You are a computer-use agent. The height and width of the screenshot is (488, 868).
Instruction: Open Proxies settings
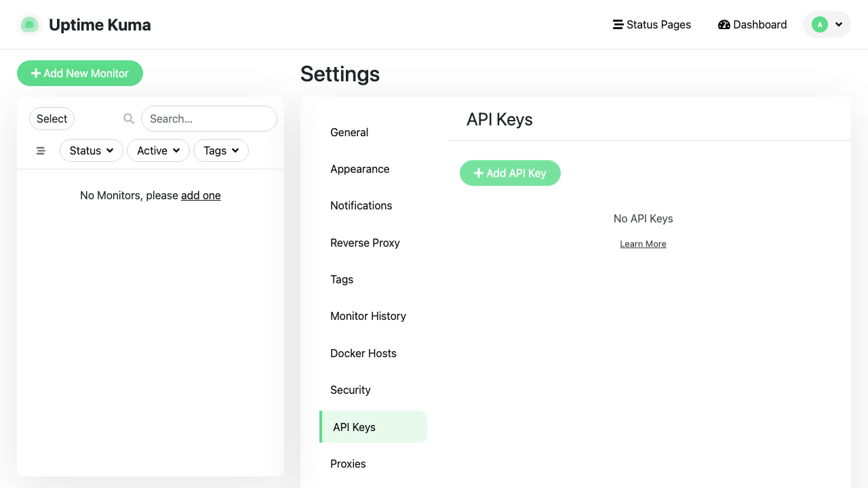click(x=373, y=464)
